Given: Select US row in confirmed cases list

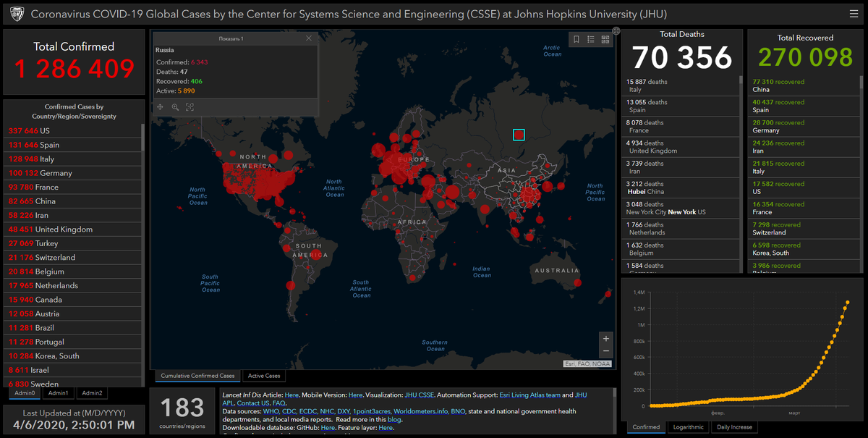Looking at the screenshot, I should (x=72, y=131).
